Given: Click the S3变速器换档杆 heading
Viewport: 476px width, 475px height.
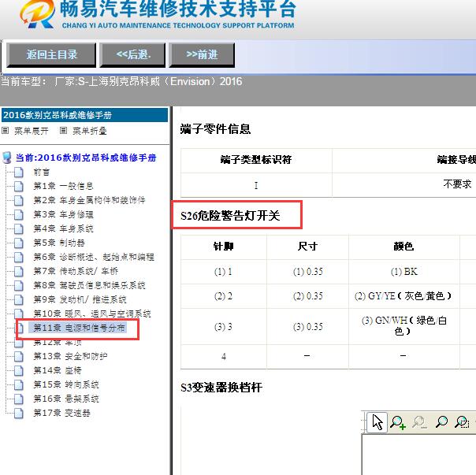Looking at the screenshot, I should click(x=221, y=388).
